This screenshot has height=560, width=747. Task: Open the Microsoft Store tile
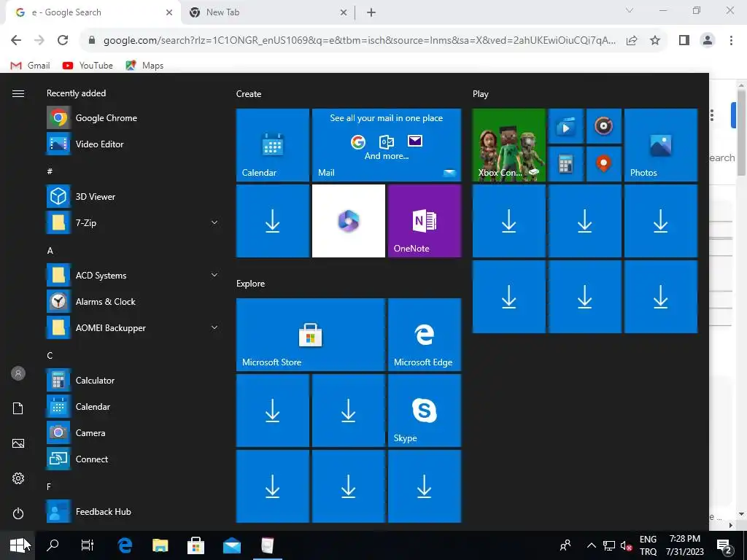pos(311,335)
